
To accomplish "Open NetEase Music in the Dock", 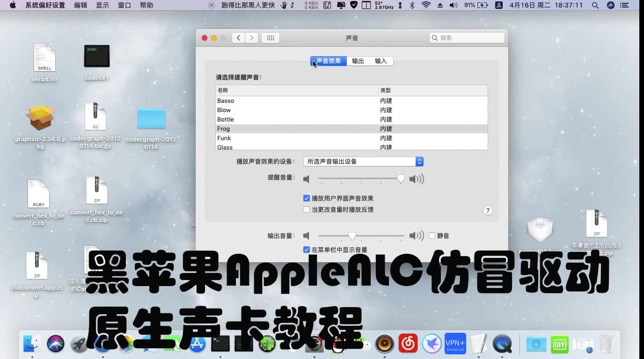I will (x=408, y=344).
